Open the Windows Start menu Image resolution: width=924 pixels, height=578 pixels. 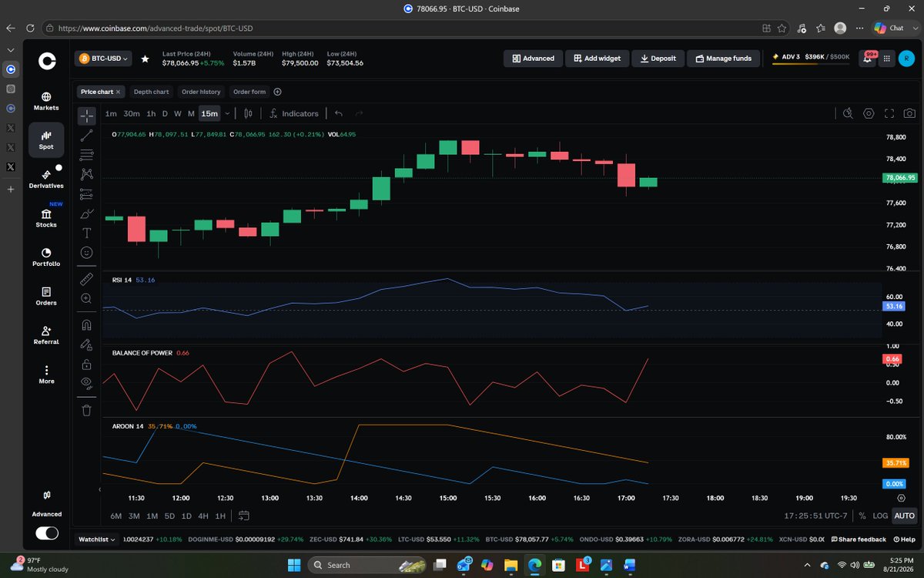pyautogui.click(x=294, y=565)
